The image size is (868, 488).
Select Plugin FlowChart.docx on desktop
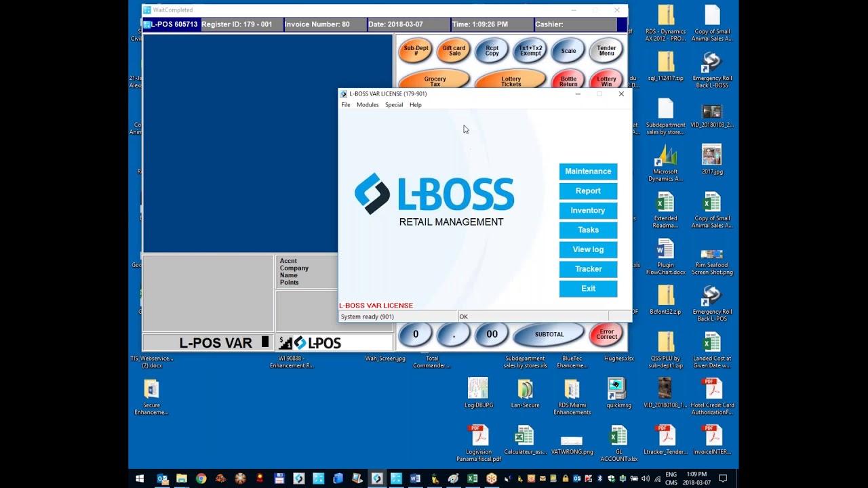point(665,257)
